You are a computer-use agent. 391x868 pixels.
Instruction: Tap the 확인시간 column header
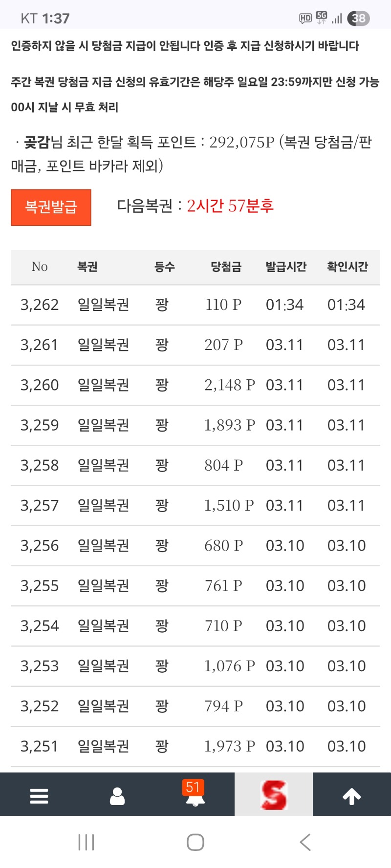(x=348, y=267)
